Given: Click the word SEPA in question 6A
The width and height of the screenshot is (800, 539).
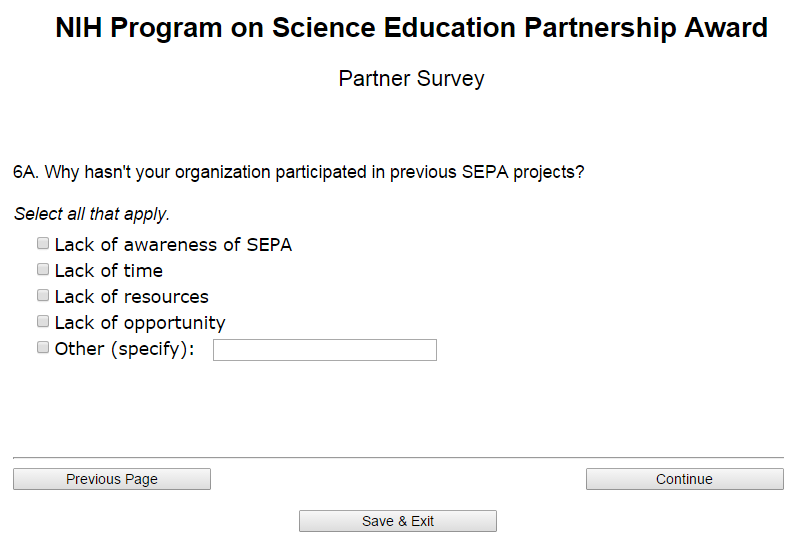Looking at the screenshot, I should [x=483, y=172].
